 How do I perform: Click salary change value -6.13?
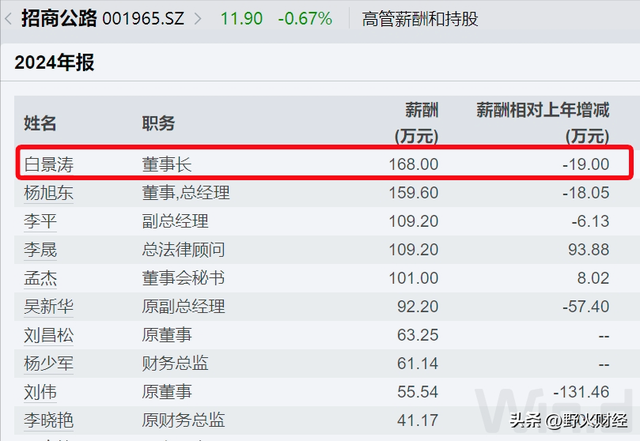[x=590, y=221]
